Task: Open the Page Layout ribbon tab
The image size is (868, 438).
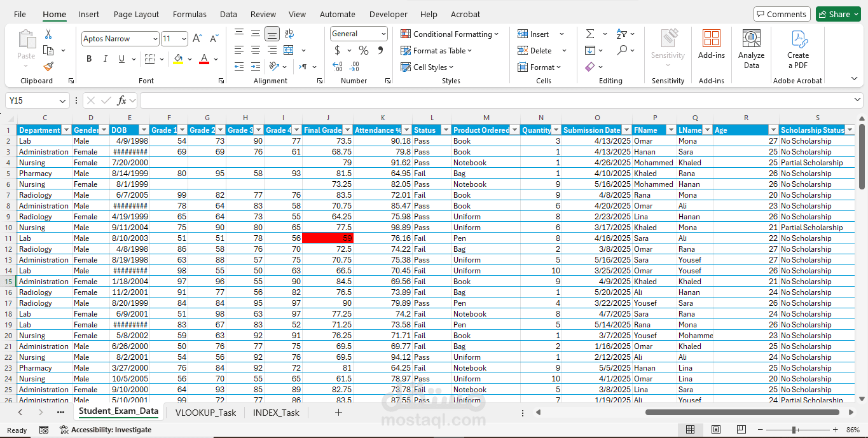Action: [136, 14]
